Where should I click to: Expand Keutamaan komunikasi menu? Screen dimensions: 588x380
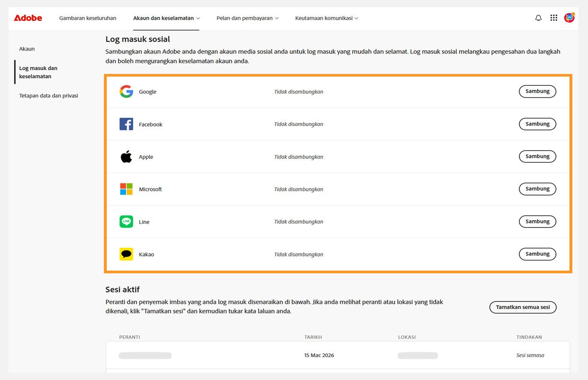[x=326, y=18]
